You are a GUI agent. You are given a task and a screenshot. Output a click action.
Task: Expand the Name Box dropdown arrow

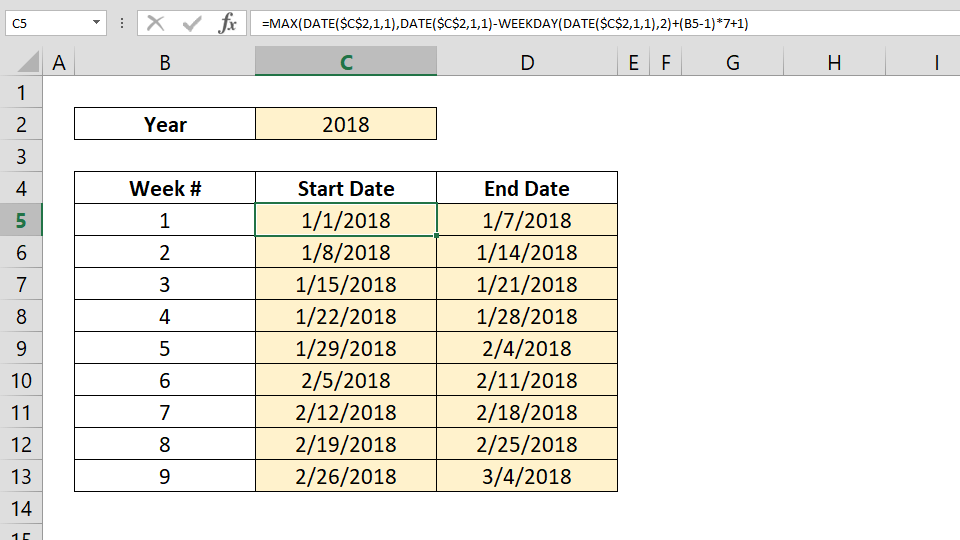click(96, 23)
